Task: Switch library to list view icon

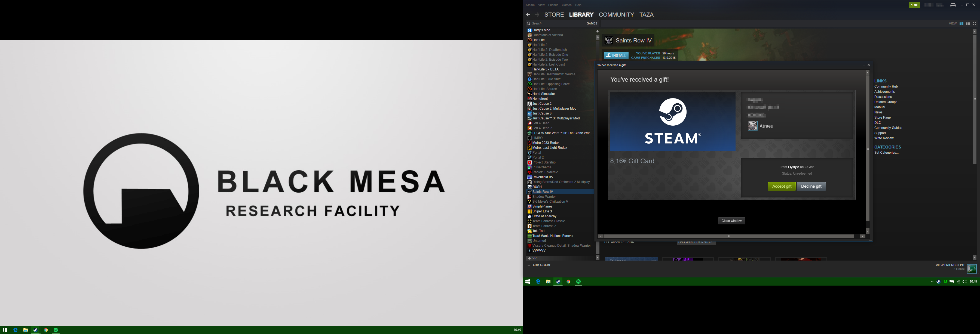Action: 968,24
